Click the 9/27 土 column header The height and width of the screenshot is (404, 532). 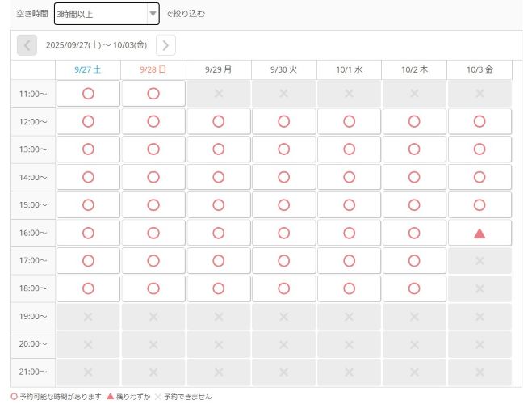click(88, 69)
